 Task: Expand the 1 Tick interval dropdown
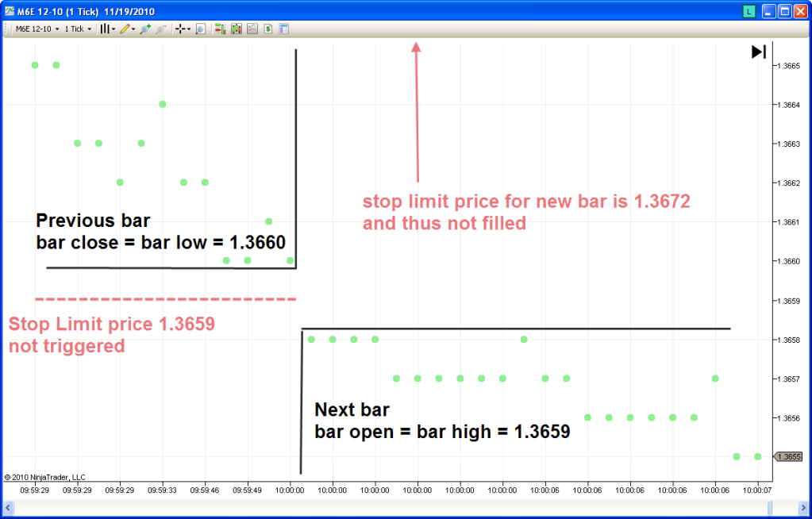78,29
